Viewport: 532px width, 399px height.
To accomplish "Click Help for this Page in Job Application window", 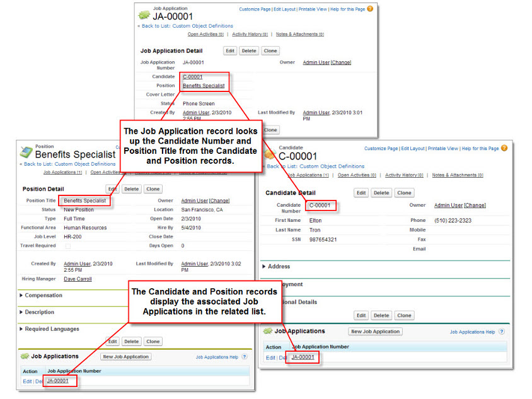I will (x=348, y=9).
